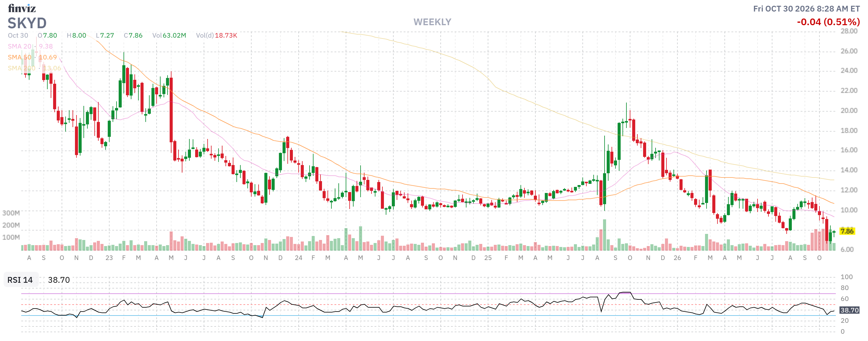Click the Vol 63.02M volume value
The image size is (868, 341).
click(174, 35)
